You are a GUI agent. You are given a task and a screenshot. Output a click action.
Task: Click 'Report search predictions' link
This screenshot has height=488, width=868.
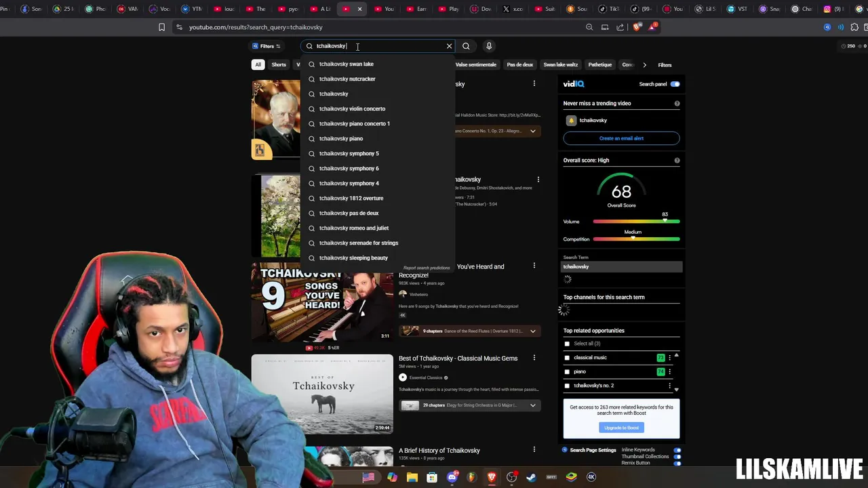point(427,268)
